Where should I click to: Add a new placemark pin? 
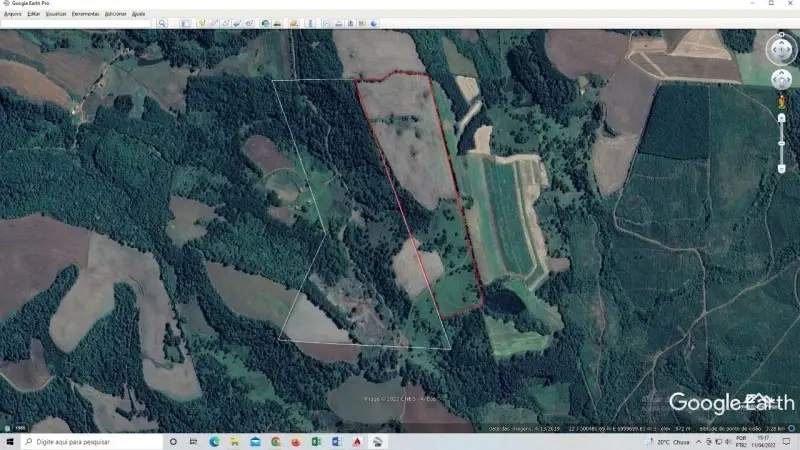tap(201, 23)
